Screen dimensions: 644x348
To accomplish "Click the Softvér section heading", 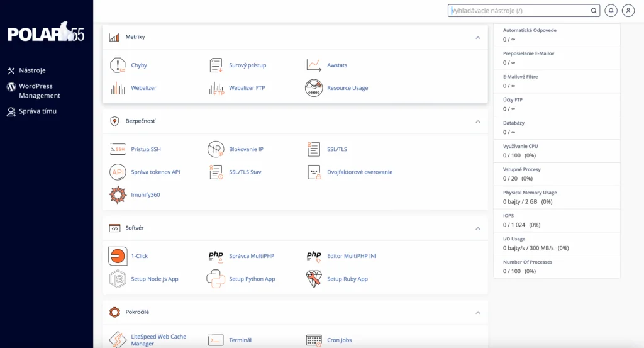I will [x=135, y=228].
